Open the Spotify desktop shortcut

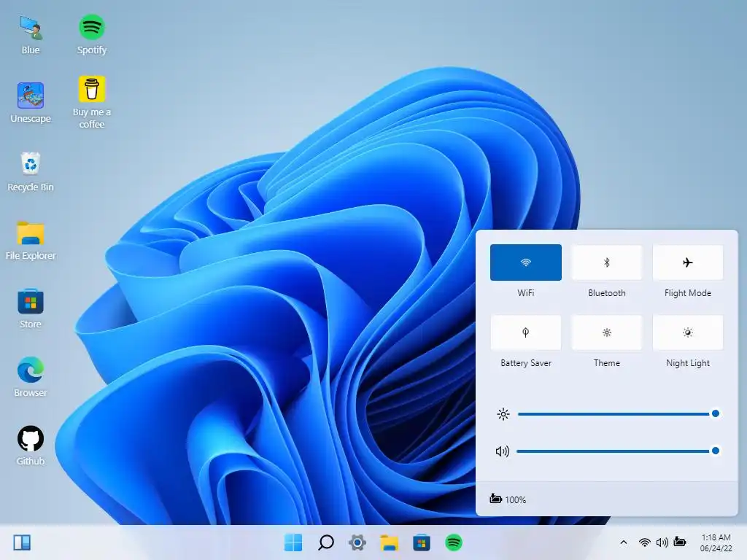pos(91,35)
